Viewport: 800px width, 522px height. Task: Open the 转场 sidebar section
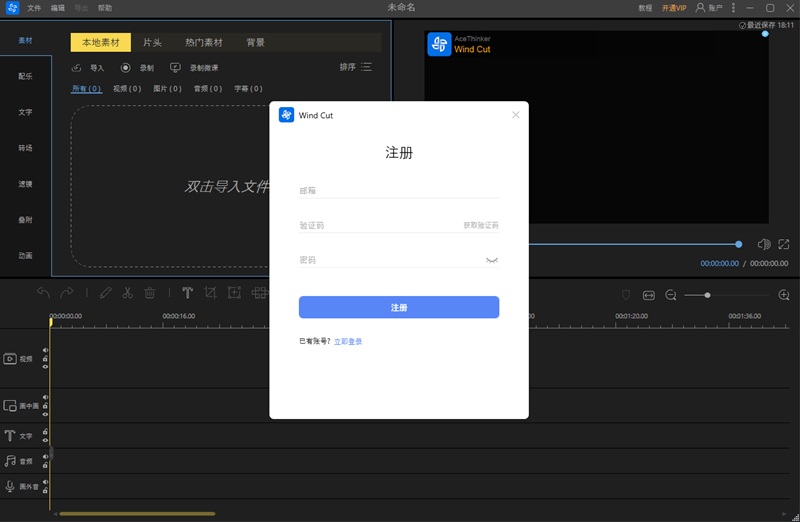(x=25, y=148)
